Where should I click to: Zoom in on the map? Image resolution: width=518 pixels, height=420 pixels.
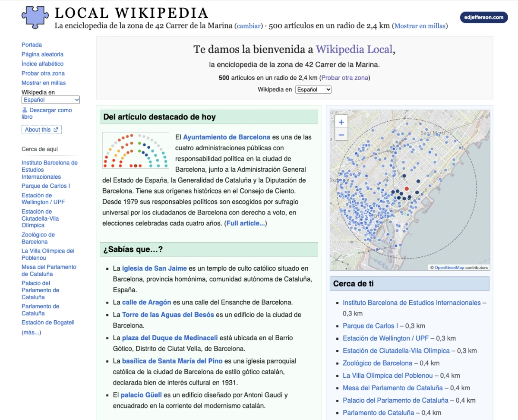(x=341, y=122)
